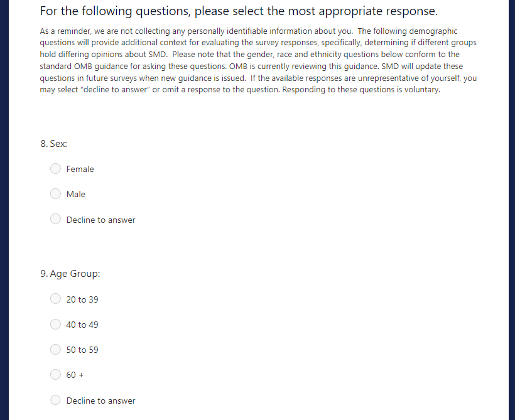Click "Decline to answer" text under Sex question
Screen dimensions: 515x420
click(100, 220)
